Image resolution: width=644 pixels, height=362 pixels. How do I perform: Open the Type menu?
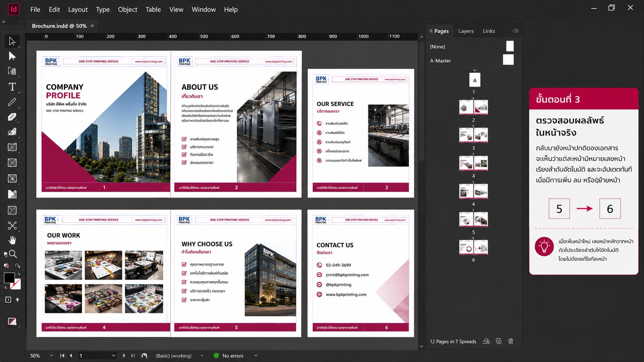click(x=103, y=9)
